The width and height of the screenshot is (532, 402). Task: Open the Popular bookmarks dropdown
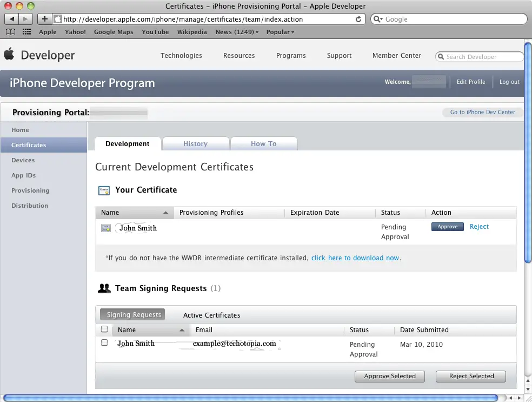tap(280, 32)
